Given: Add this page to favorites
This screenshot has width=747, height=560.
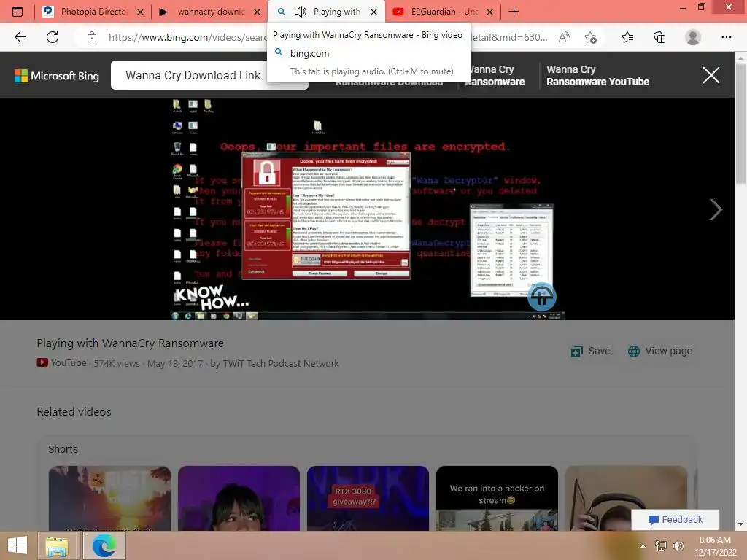Looking at the screenshot, I should [x=591, y=37].
